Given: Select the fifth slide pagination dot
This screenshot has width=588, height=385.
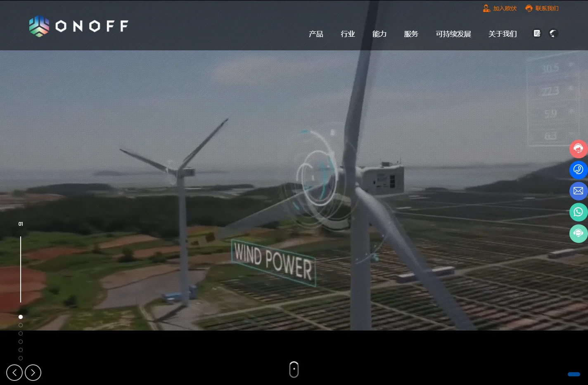Looking at the screenshot, I should tap(21, 350).
